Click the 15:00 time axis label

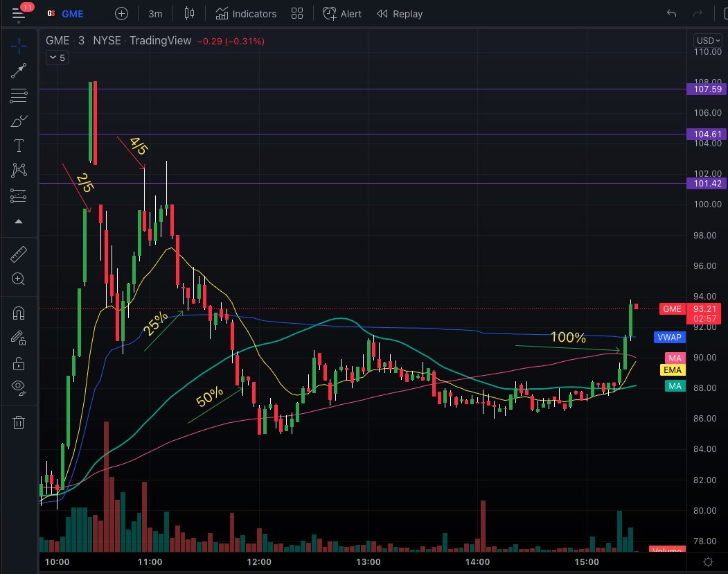587,562
